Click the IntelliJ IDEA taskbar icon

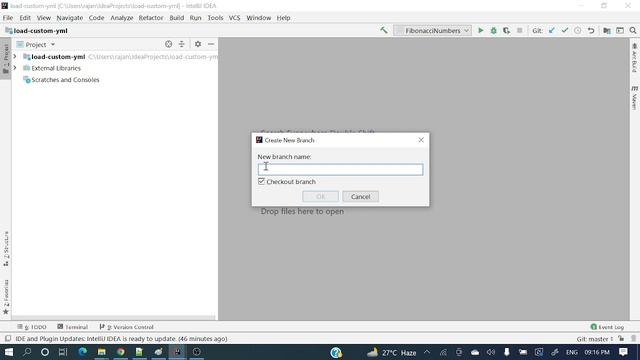tap(177, 352)
